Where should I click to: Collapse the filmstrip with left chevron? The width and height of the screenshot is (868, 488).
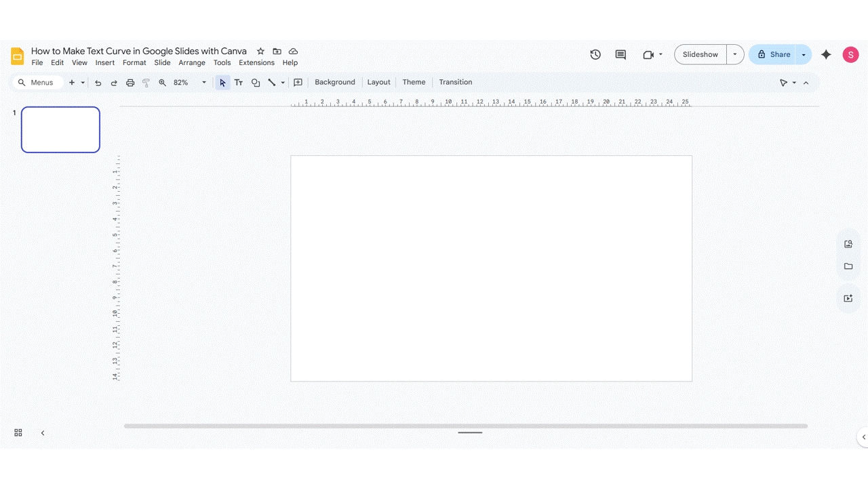tap(43, 432)
